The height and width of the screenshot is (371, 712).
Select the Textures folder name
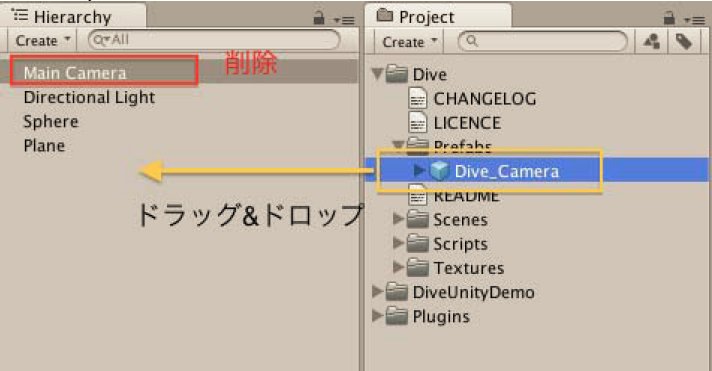click(x=469, y=268)
